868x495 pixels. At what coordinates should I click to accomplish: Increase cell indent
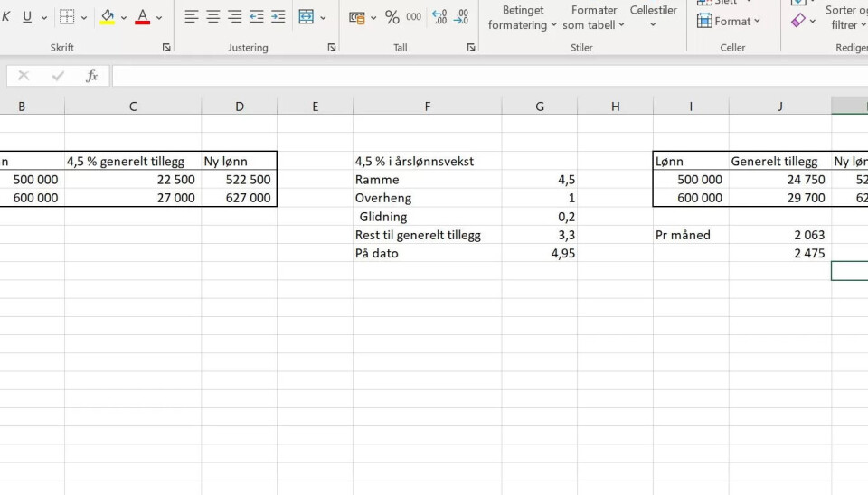278,17
